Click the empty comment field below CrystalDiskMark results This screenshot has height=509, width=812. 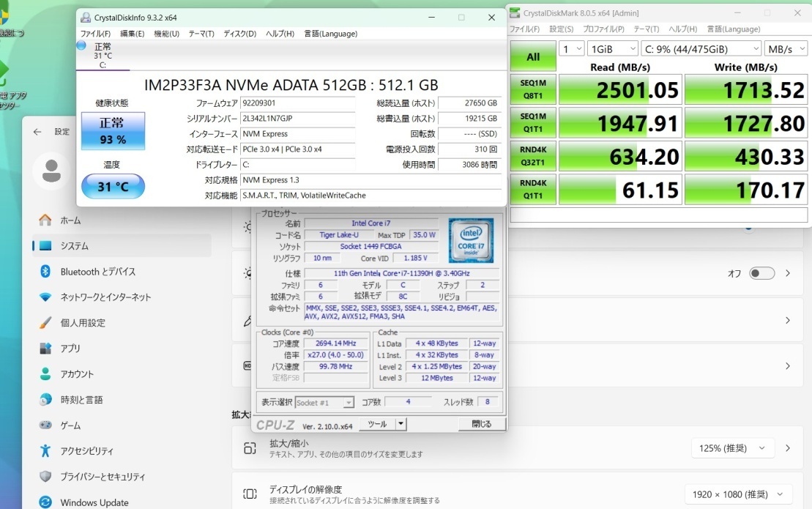[659, 215]
